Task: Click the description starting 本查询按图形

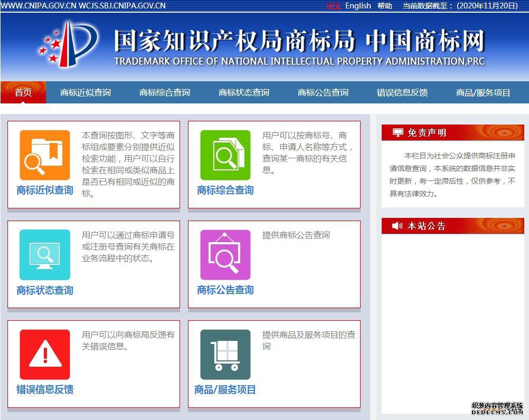Action: 128,164
